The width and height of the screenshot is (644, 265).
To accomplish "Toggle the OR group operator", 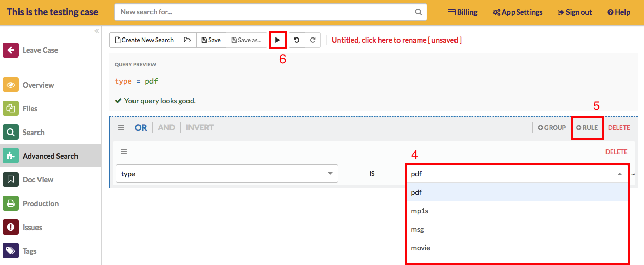I will tap(141, 128).
